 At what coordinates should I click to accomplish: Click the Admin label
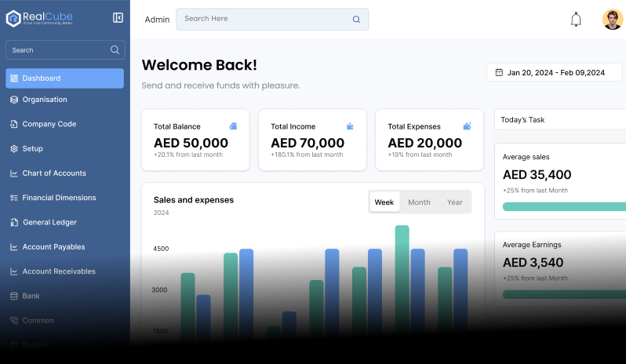(157, 20)
